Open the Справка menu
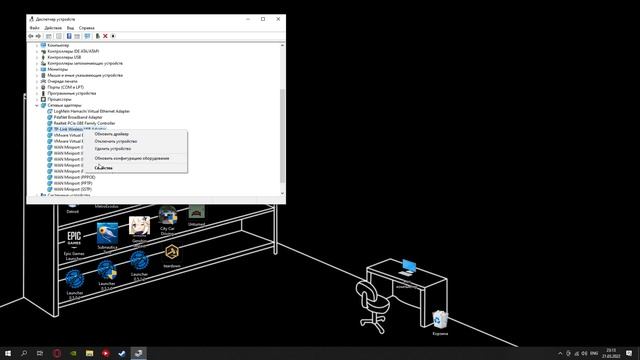 87,28
